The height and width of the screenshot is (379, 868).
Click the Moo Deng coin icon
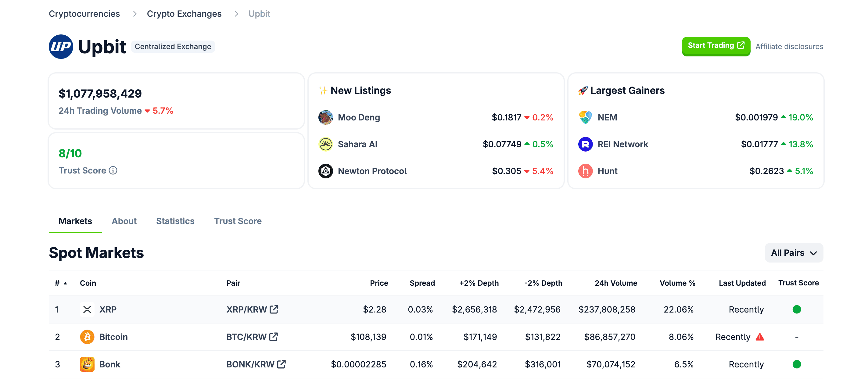pos(325,117)
